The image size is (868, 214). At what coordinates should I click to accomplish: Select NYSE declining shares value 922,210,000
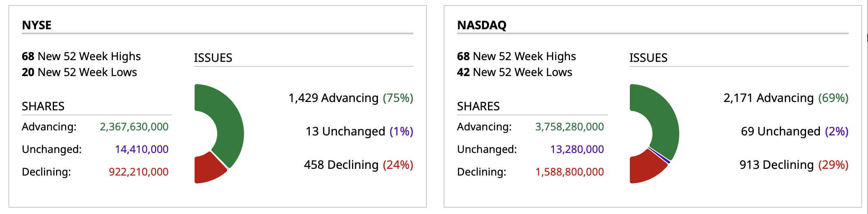point(139,172)
